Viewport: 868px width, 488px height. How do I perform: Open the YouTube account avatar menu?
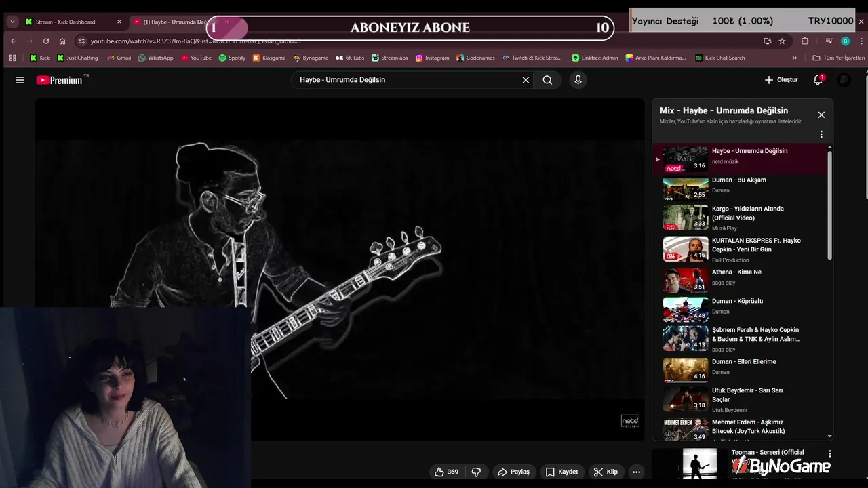(844, 80)
